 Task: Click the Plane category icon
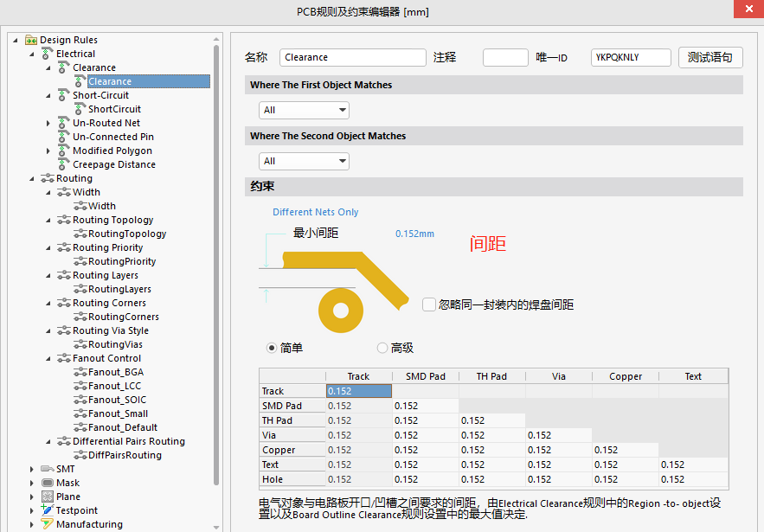[48, 497]
